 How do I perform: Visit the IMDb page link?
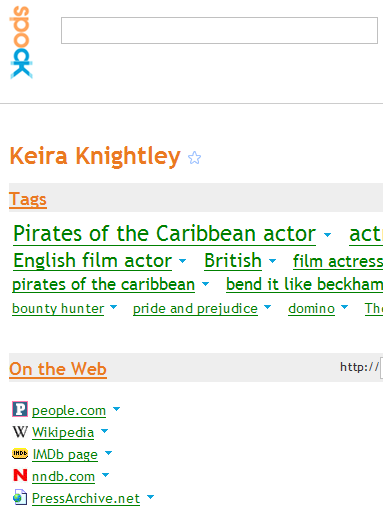65,454
